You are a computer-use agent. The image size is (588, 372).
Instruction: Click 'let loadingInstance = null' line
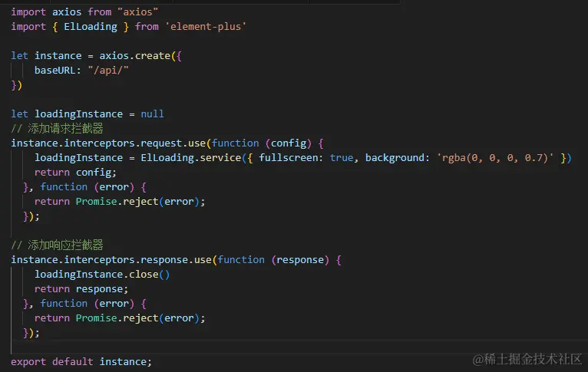88,114
